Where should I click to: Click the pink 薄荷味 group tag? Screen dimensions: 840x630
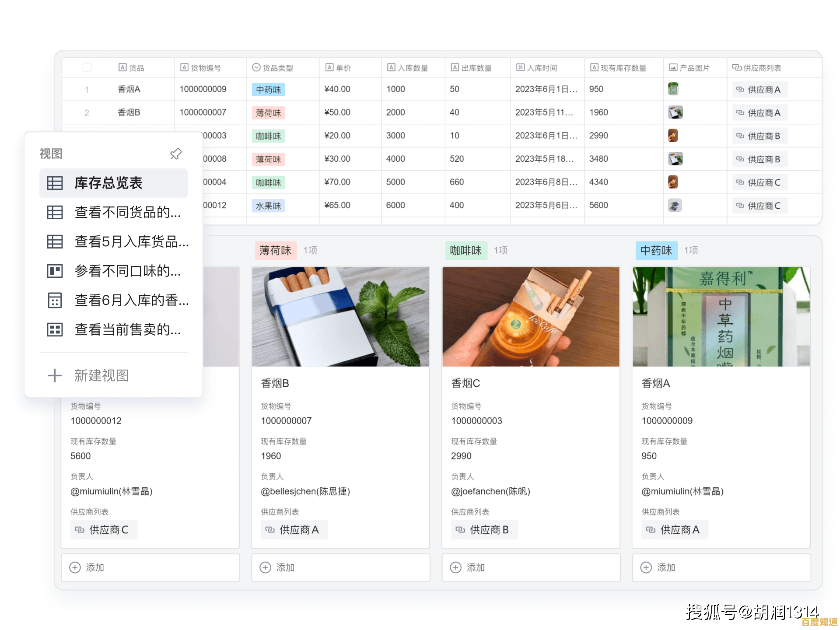[276, 251]
